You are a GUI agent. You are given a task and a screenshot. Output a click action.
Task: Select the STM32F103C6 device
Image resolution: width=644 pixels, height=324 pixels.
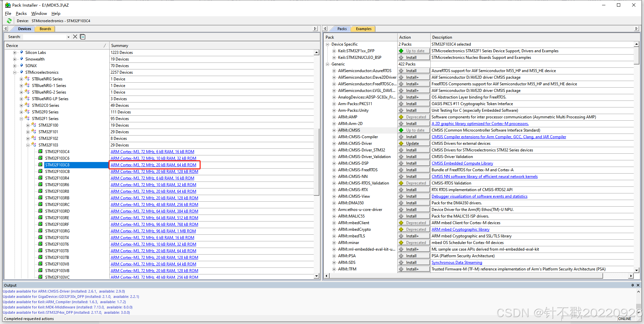click(57, 158)
